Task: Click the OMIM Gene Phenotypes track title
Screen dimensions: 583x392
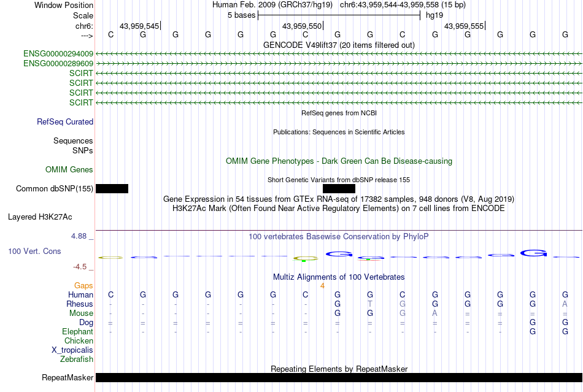Action: 339,161
